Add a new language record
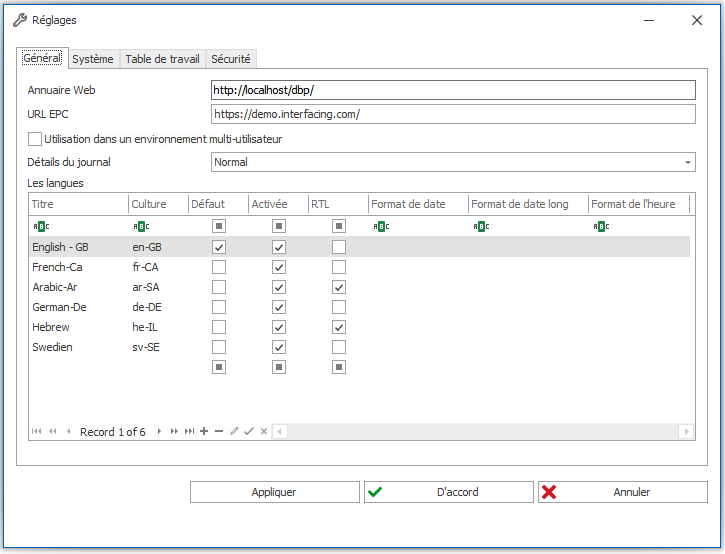725x554 pixels. pos(204,431)
